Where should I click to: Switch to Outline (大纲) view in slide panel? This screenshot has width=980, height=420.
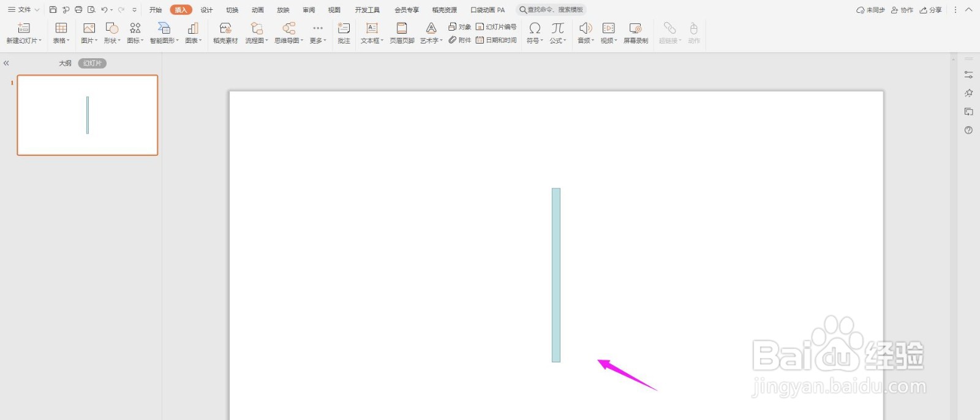[x=65, y=63]
